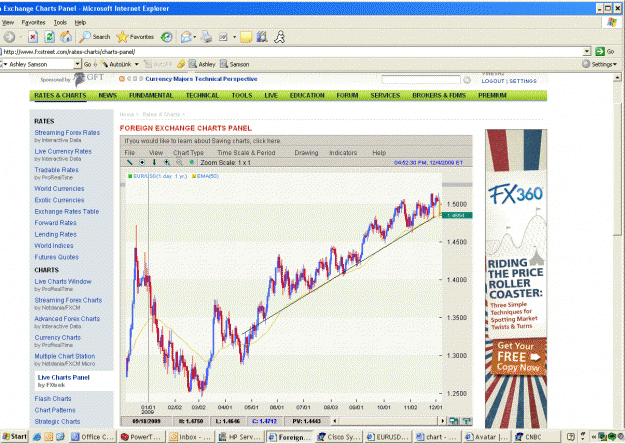Viewport: 625px width, 444px height.
Task: Click the second green icon at chart bottom right
Action: (466, 420)
